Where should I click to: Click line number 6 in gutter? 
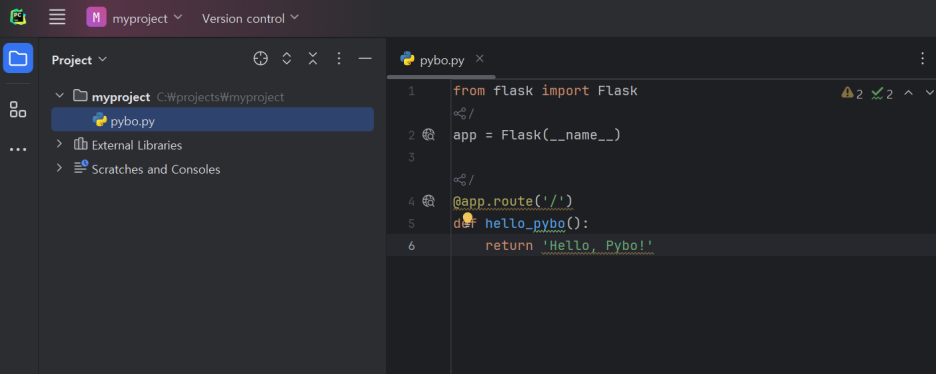[x=411, y=246]
